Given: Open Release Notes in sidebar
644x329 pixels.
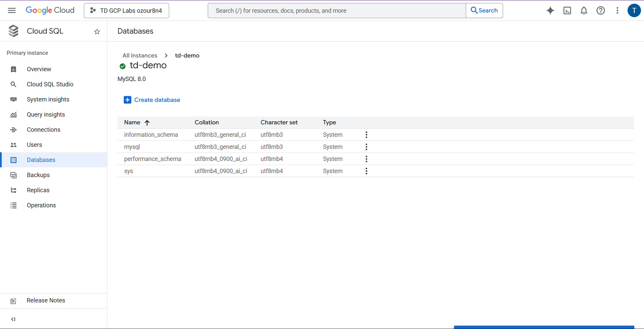Looking at the screenshot, I should click(x=46, y=300).
